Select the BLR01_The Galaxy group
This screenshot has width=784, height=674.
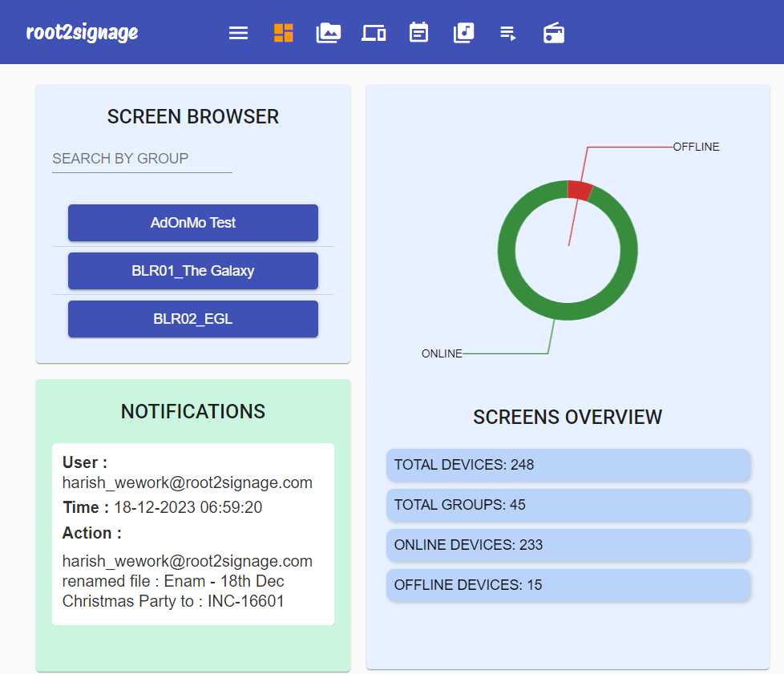(x=193, y=271)
